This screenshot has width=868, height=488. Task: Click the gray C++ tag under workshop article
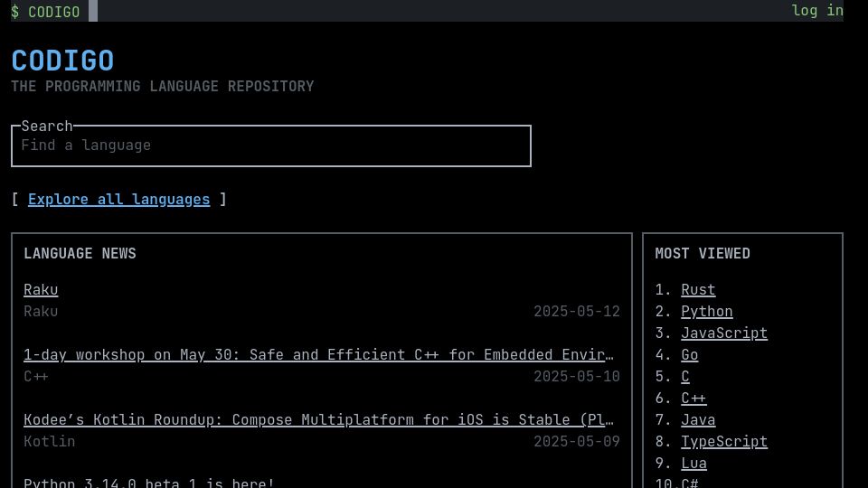pos(36,376)
